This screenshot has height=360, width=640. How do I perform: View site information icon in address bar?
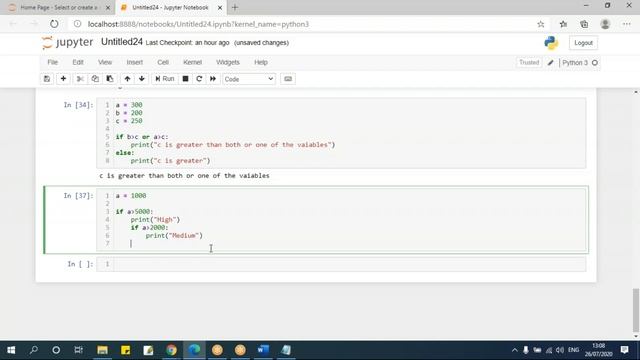pyautogui.click(x=77, y=24)
